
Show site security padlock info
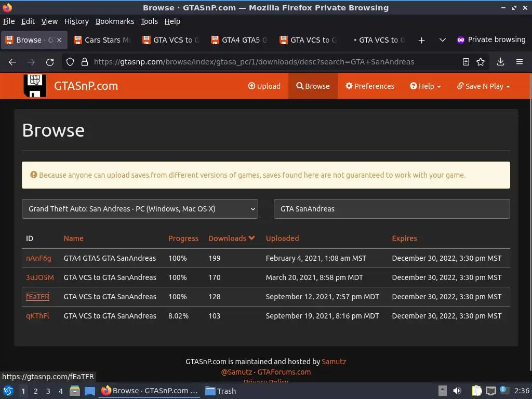85,62
